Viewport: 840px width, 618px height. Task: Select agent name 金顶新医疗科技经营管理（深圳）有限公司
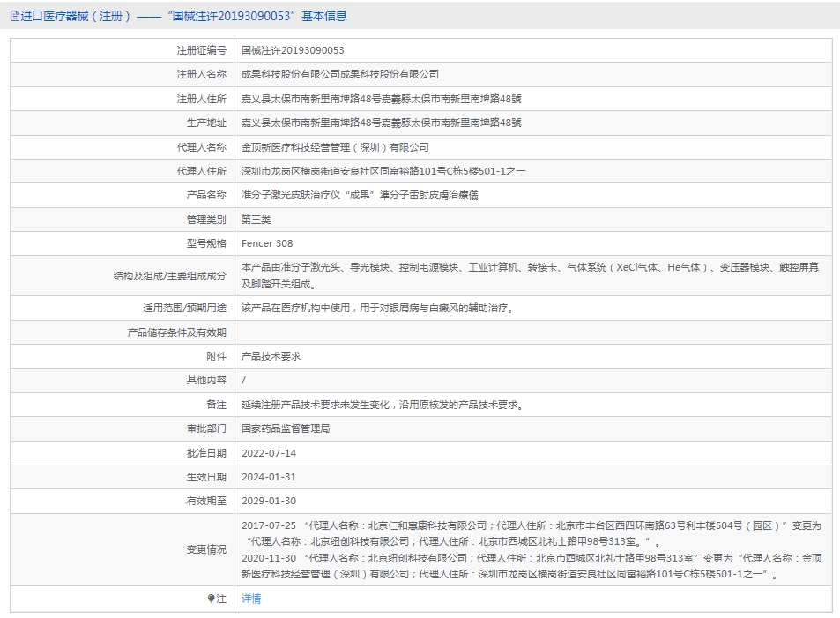coord(335,147)
